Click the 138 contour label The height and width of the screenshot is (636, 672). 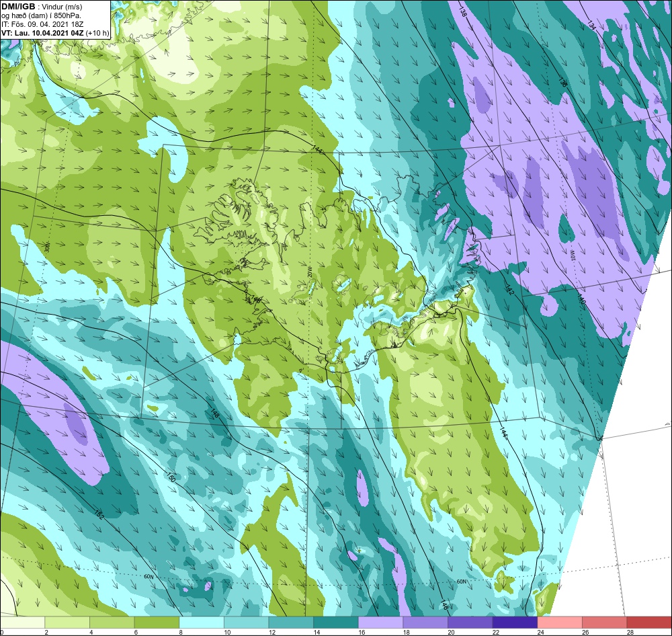[462, 11]
